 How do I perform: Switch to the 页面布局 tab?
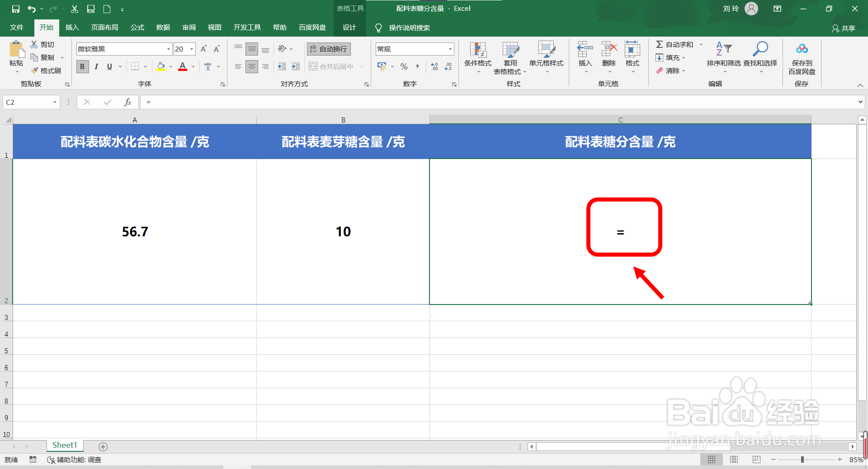[105, 28]
